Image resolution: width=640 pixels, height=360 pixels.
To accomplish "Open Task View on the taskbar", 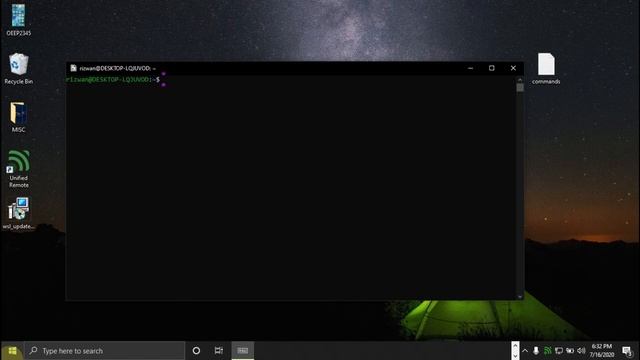I will [219, 351].
